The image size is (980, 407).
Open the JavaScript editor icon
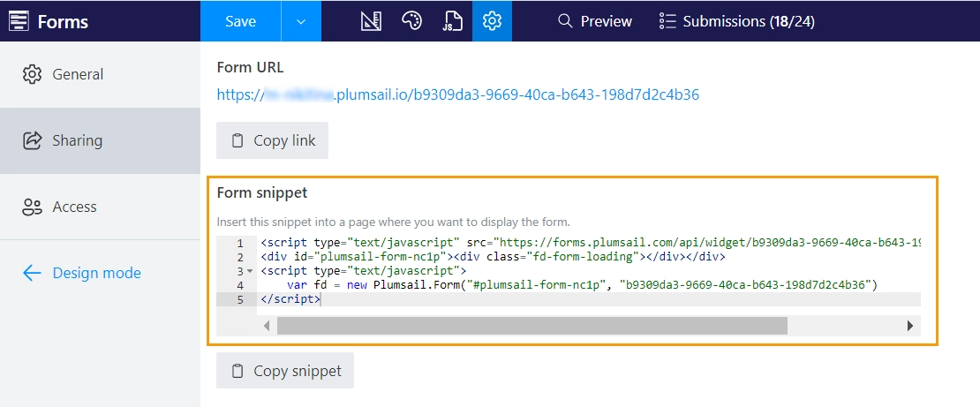point(452,21)
